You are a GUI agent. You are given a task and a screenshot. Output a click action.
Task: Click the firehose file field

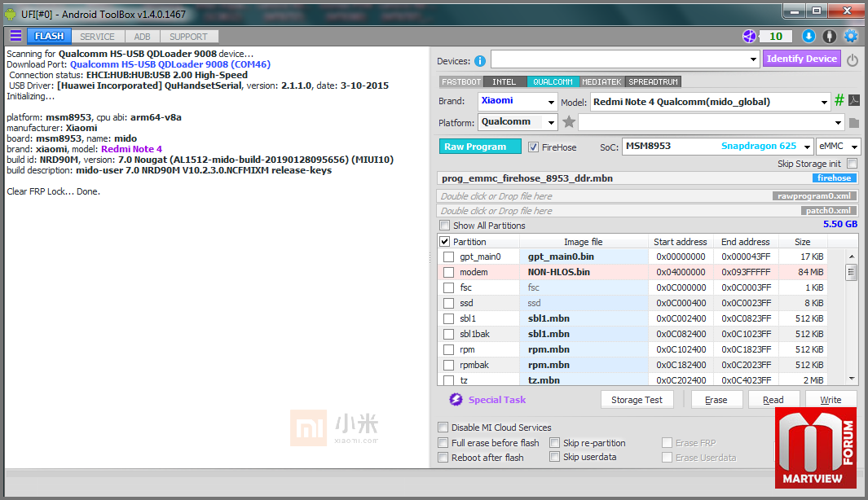pos(647,178)
